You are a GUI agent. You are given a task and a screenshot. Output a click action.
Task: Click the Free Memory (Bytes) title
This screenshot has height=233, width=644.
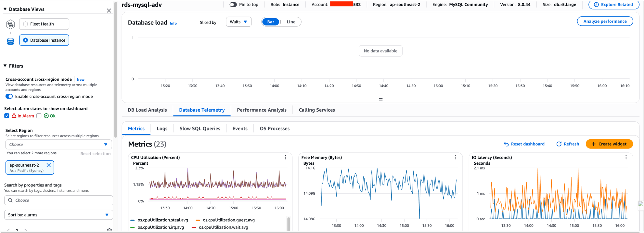coord(322,158)
